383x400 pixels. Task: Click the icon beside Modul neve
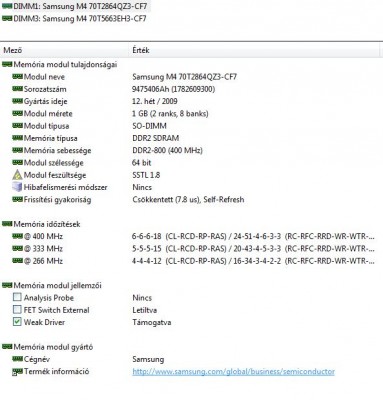coord(17,76)
